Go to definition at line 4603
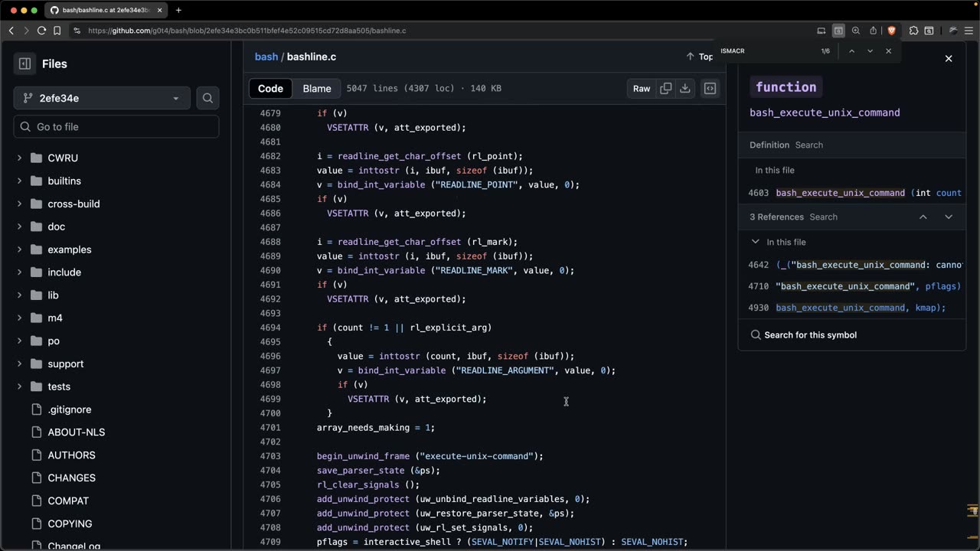The width and height of the screenshot is (980, 551). point(852,194)
